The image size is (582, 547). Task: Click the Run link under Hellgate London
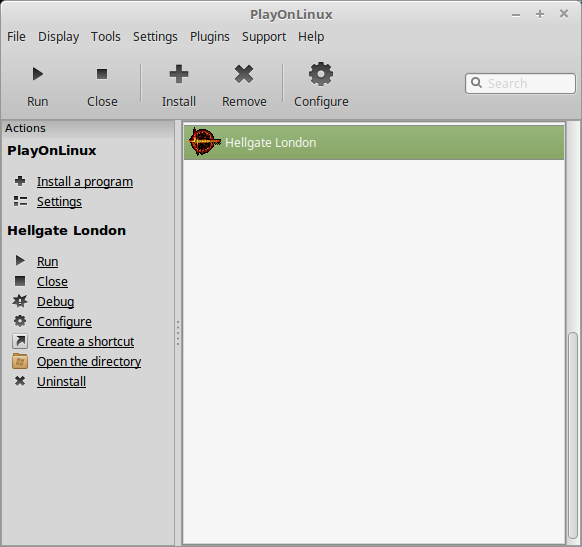tap(48, 262)
